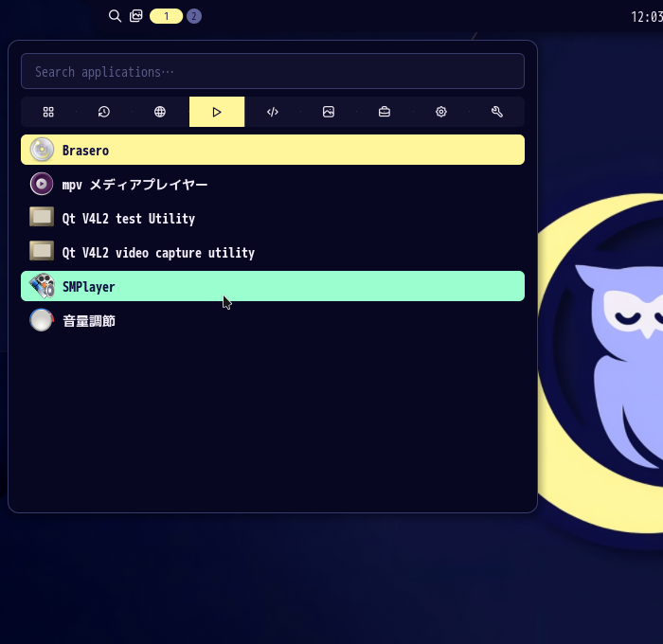Click the SMPlayer film reel icon
This screenshot has height=644, width=663.
(42, 286)
